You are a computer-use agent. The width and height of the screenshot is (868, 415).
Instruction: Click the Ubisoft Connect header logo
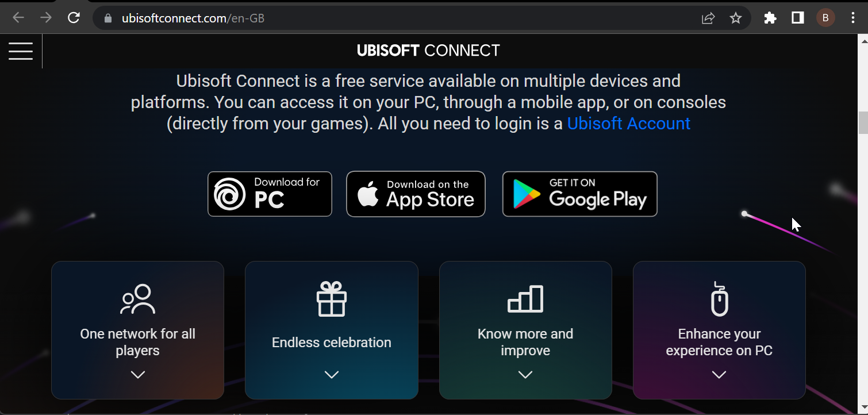[x=428, y=51]
